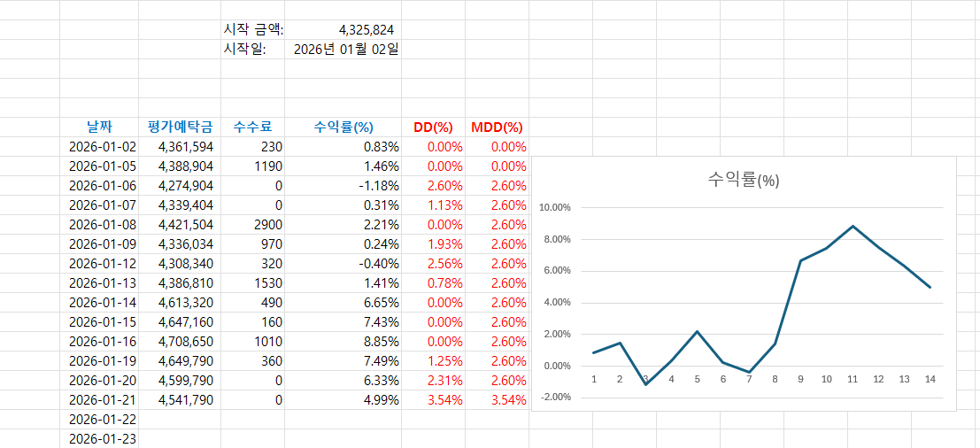Select return cell -1.18%
980x448 pixels.
pyautogui.click(x=380, y=186)
